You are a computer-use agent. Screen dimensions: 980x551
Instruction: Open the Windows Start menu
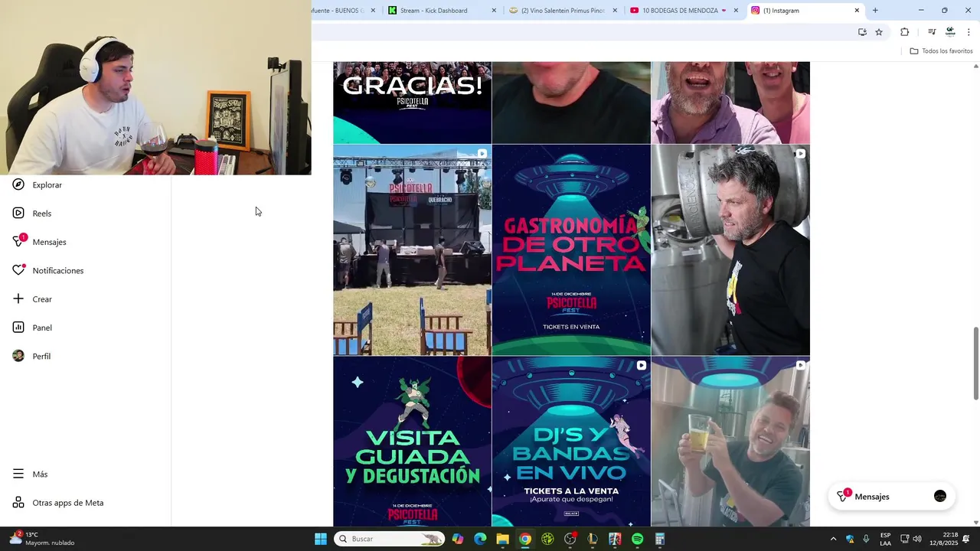pos(321,539)
